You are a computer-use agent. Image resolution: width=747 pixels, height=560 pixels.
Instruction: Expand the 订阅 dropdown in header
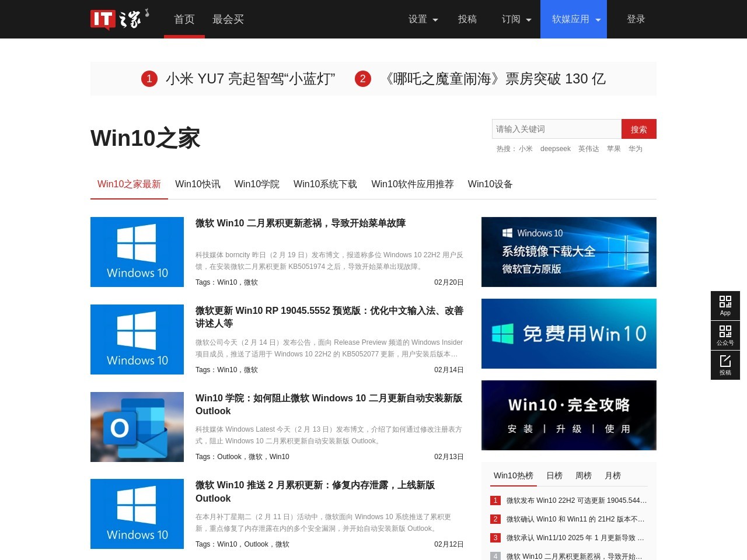tap(516, 19)
